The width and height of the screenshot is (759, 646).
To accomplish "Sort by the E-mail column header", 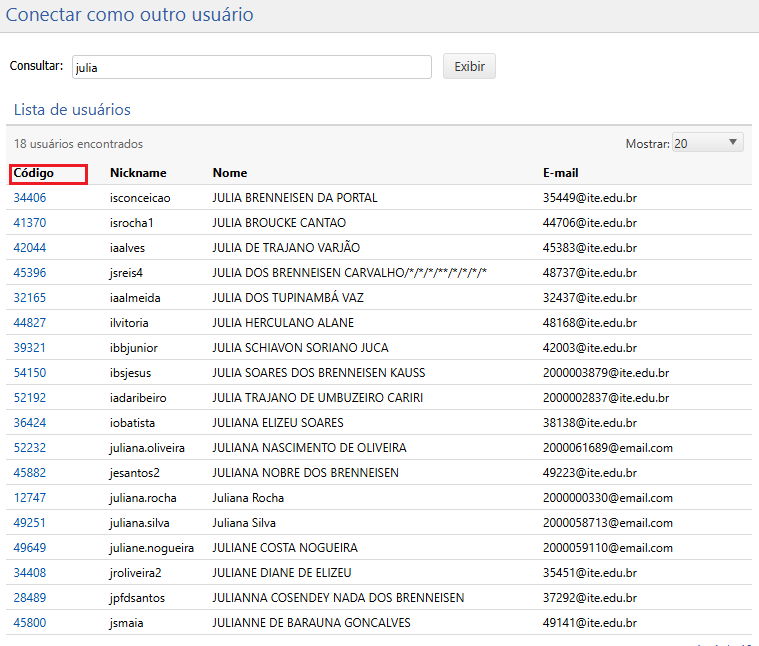I will [x=560, y=173].
